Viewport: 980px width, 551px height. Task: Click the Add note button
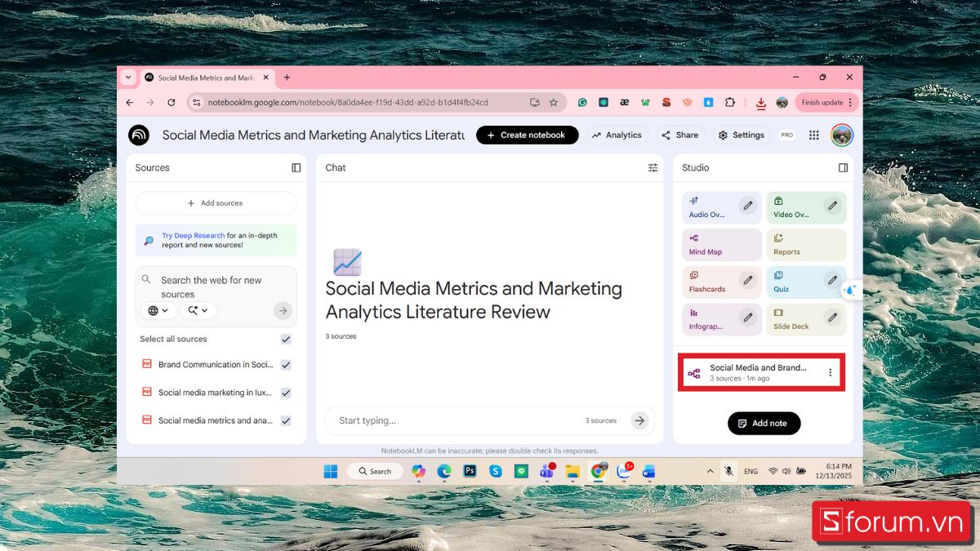click(x=764, y=423)
